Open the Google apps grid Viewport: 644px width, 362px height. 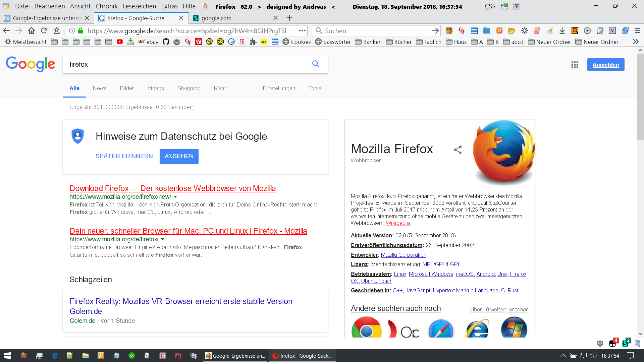click(575, 65)
